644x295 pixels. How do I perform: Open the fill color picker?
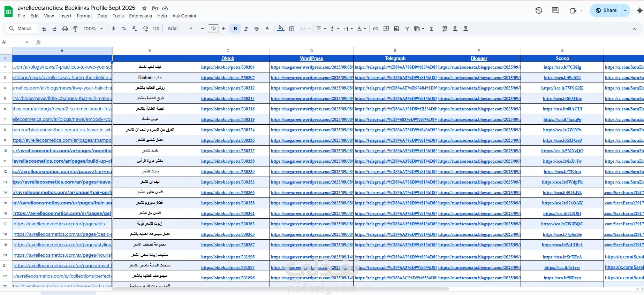tap(281, 29)
